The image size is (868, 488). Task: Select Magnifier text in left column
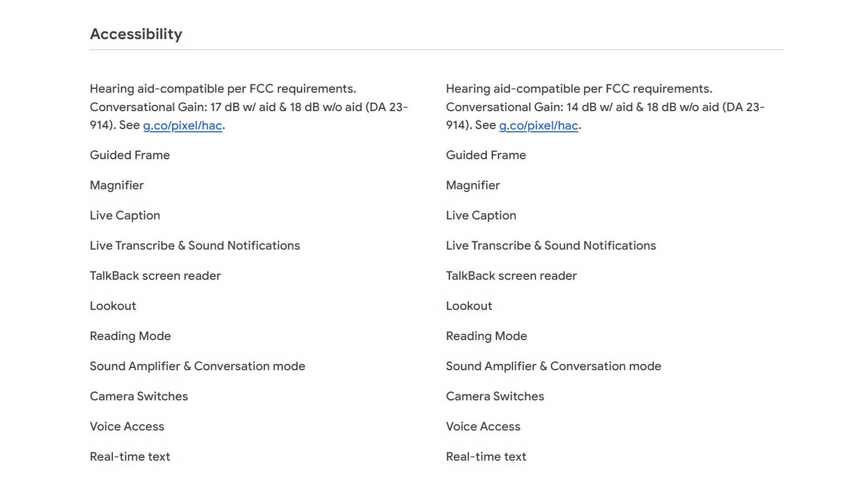(x=117, y=185)
